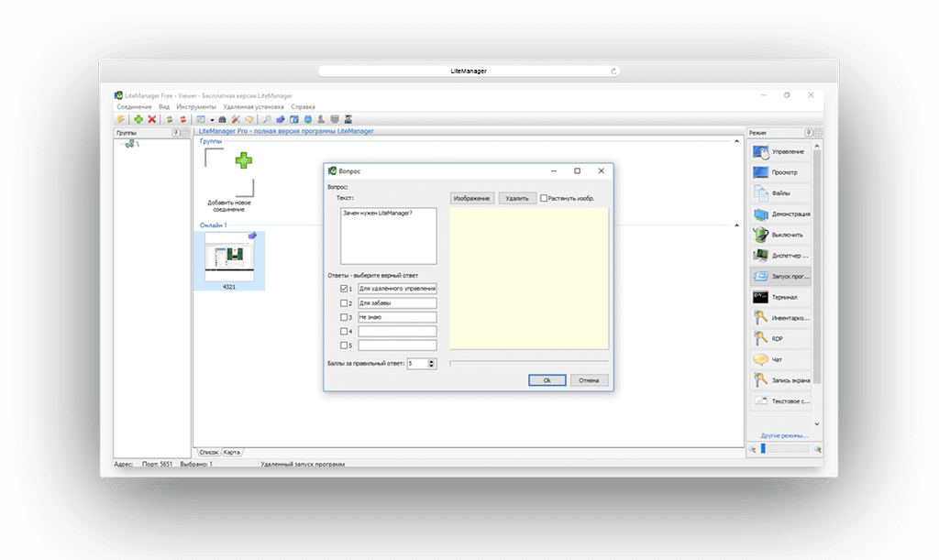The image size is (939, 560).
Task: Select the Текстовое с... mode
Action: [781, 401]
